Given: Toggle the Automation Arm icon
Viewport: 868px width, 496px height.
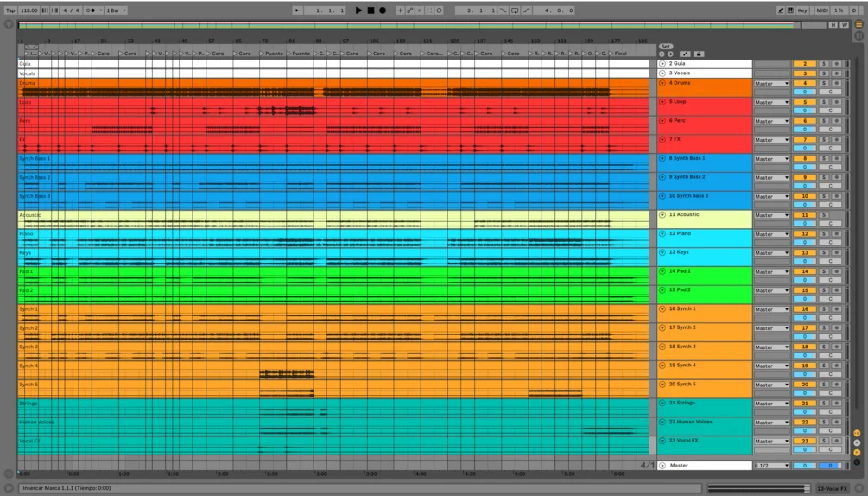Looking at the screenshot, I should pos(410,10).
